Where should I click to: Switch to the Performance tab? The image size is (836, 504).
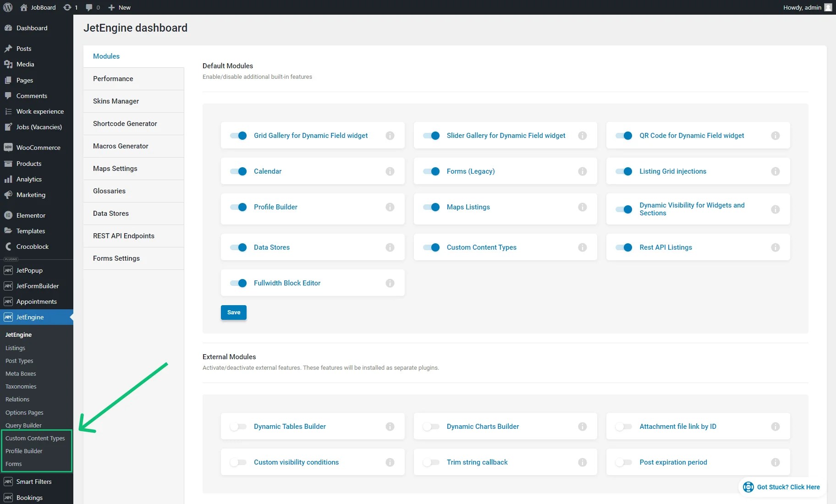[x=113, y=78]
